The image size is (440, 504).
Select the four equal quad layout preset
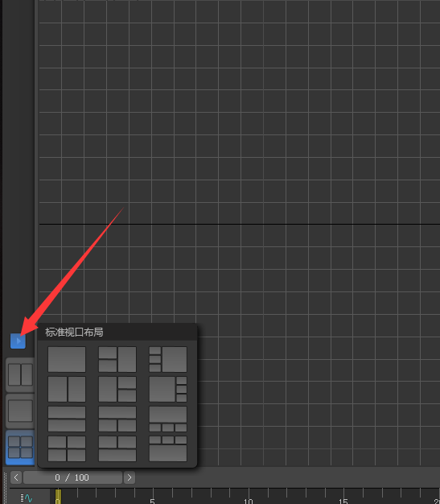click(x=67, y=448)
